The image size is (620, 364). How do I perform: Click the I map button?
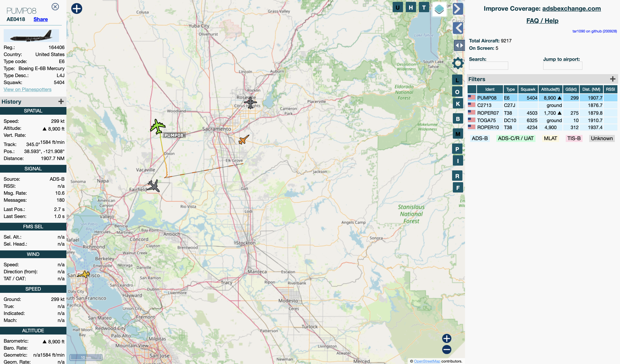tap(458, 161)
